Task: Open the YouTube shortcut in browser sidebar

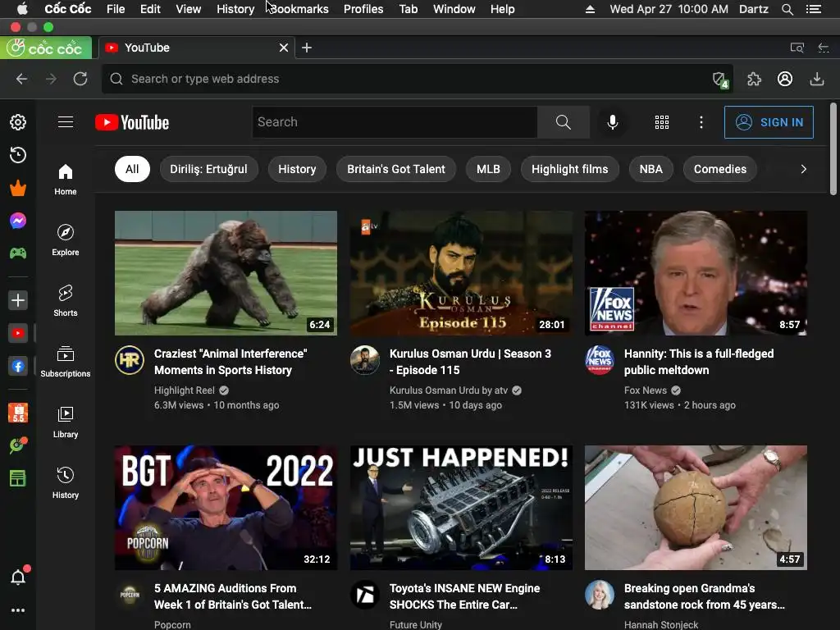Action: click(x=18, y=333)
